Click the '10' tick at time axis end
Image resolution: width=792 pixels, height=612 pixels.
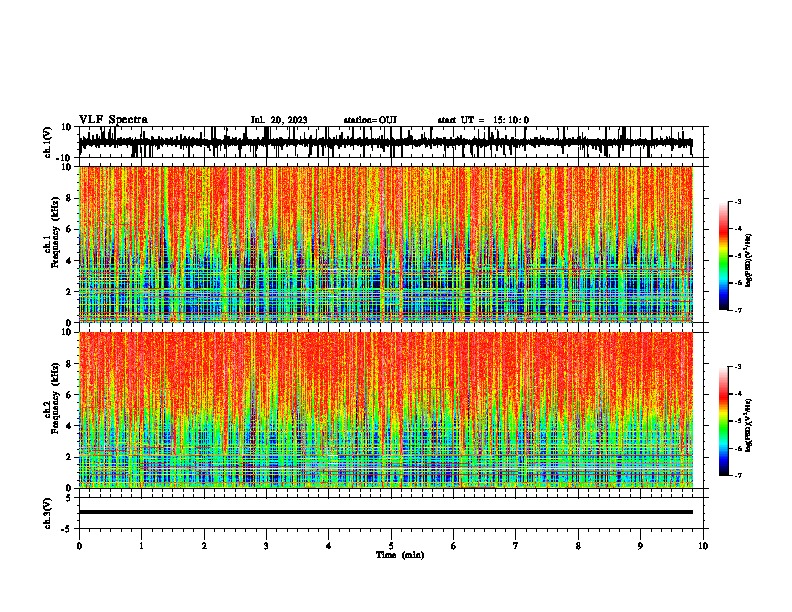[x=703, y=546]
